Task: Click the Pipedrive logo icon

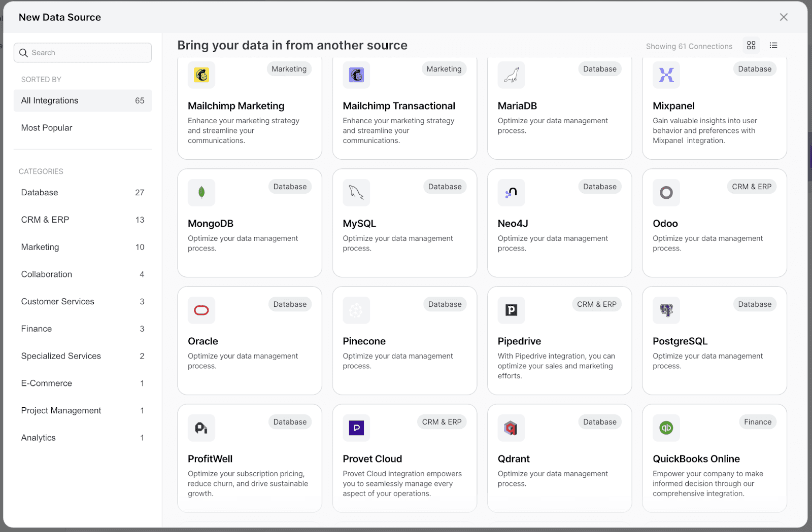Action: coord(511,310)
